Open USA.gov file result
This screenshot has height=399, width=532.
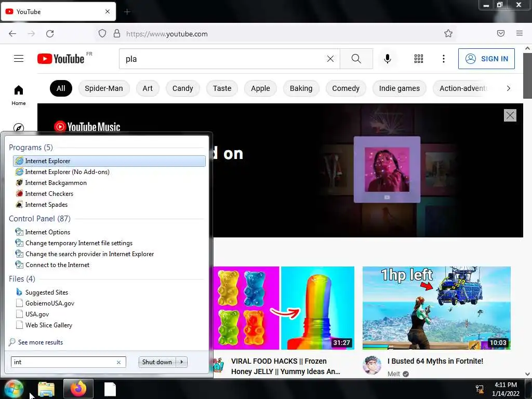click(x=109, y=314)
